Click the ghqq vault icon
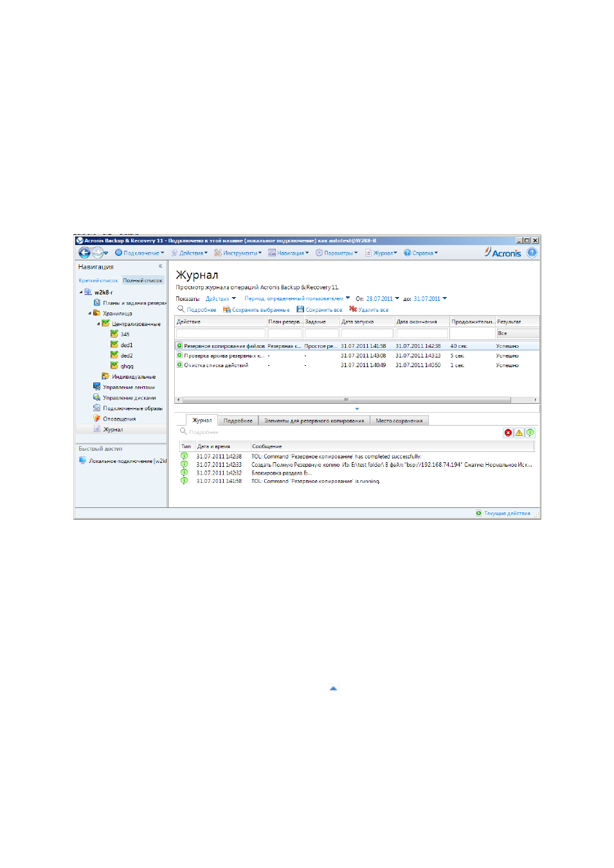 click(114, 366)
